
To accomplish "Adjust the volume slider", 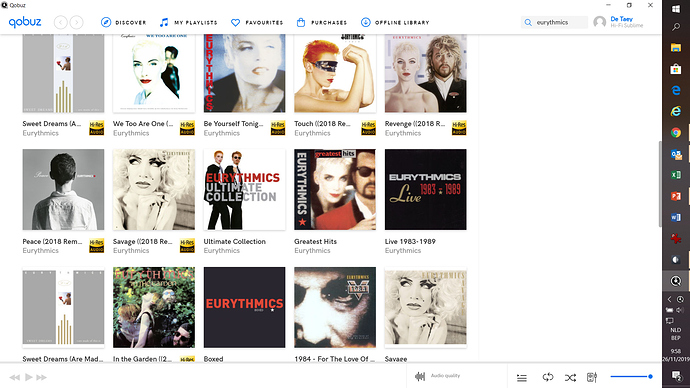I will click(631, 377).
